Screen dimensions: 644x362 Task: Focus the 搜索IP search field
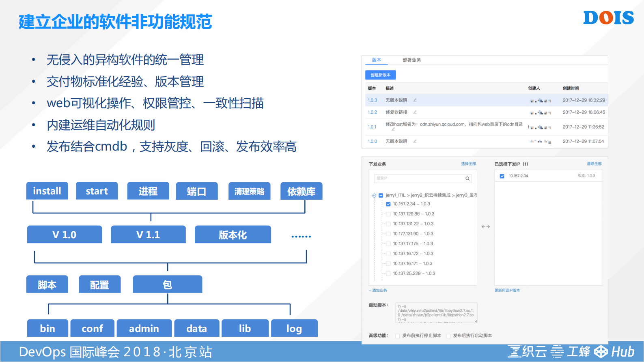[422, 179]
